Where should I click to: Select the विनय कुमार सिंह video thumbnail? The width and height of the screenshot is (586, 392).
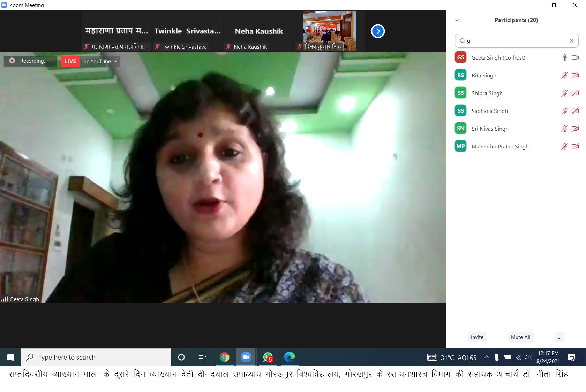[x=330, y=31]
